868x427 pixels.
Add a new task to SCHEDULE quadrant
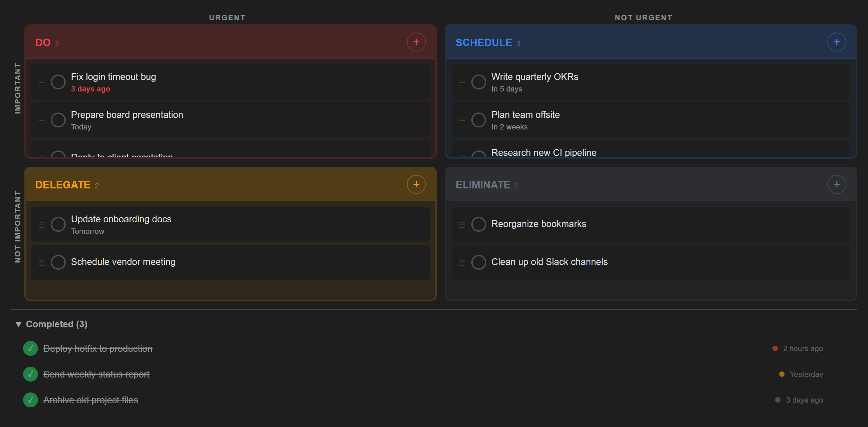point(836,42)
